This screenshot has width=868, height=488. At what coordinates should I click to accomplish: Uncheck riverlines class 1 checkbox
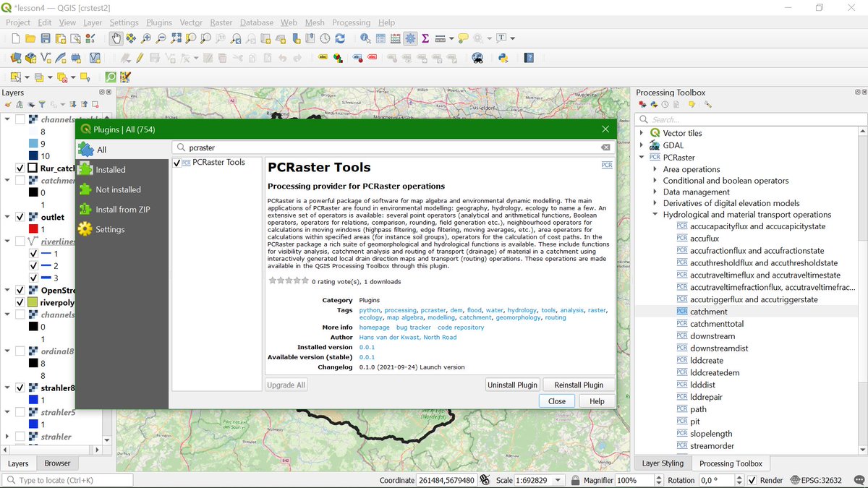pyautogui.click(x=33, y=254)
